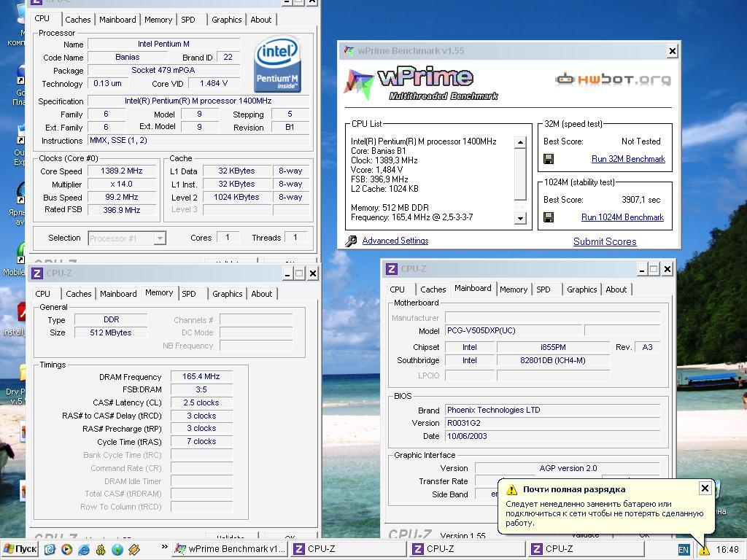
Task: Run the 1024M Benchmark link
Action: click(x=622, y=217)
